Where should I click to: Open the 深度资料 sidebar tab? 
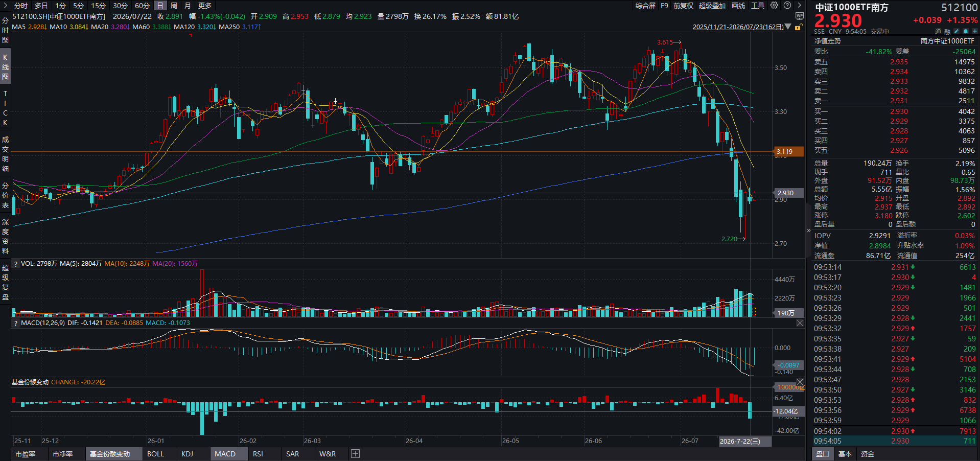coord(5,236)
